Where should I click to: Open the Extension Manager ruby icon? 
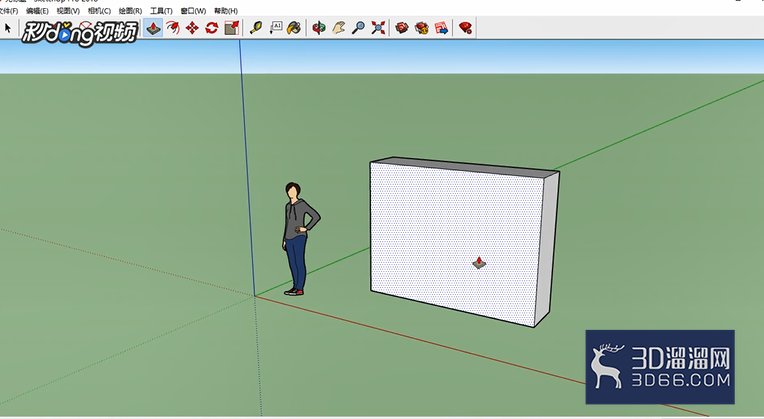(x=465, y=28)
